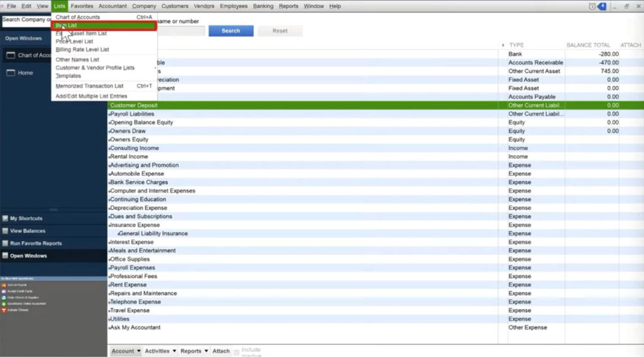This screenshot has width=644, height=357.
Task: Click the Search Company input field
Action: coord(26,20)
